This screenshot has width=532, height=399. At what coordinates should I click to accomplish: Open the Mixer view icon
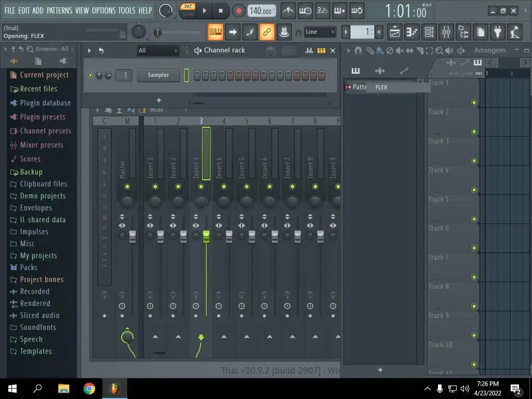[x=446, y=32]
